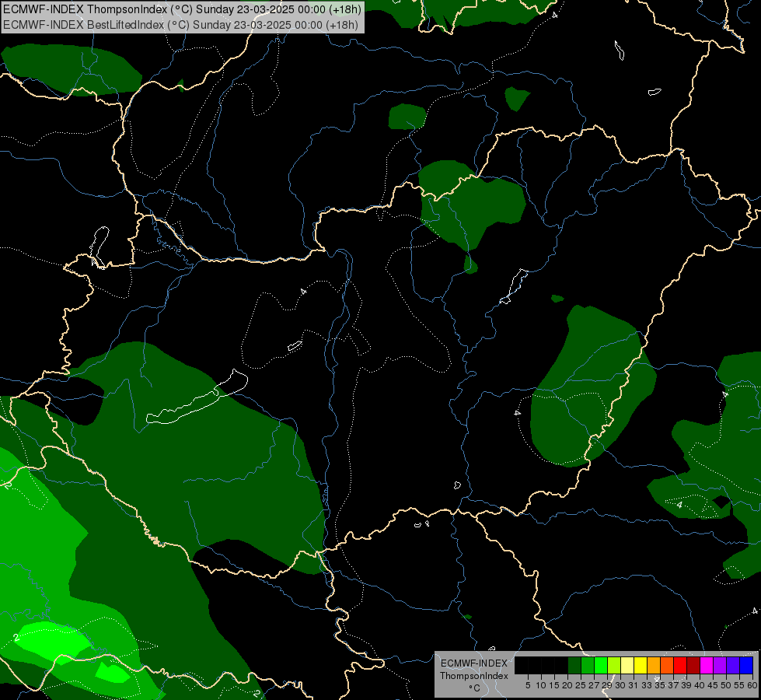This screenshot has width=761, height=700.
Task: Click the legend scale value 20
Action: pyautogui.click(x=567, y=685)
